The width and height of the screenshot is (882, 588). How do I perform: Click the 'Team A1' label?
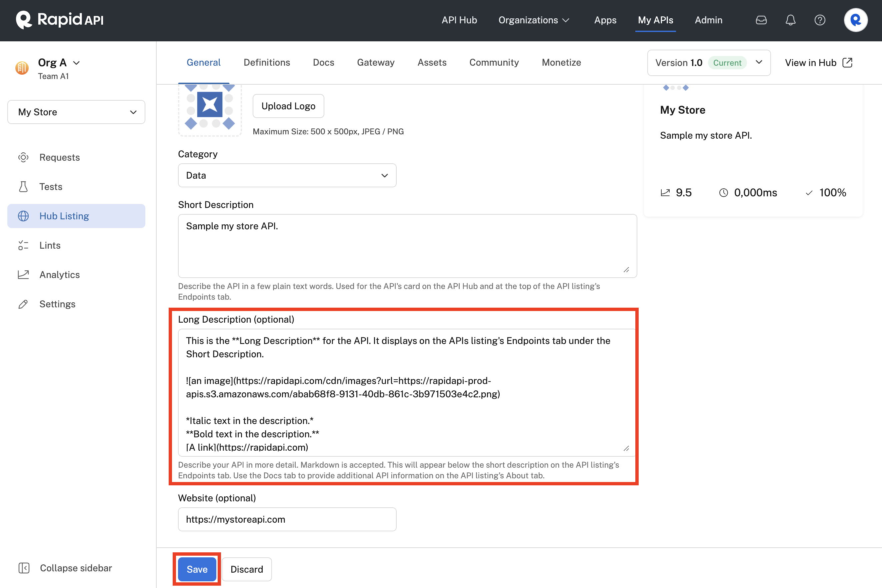tap(53, 76)
